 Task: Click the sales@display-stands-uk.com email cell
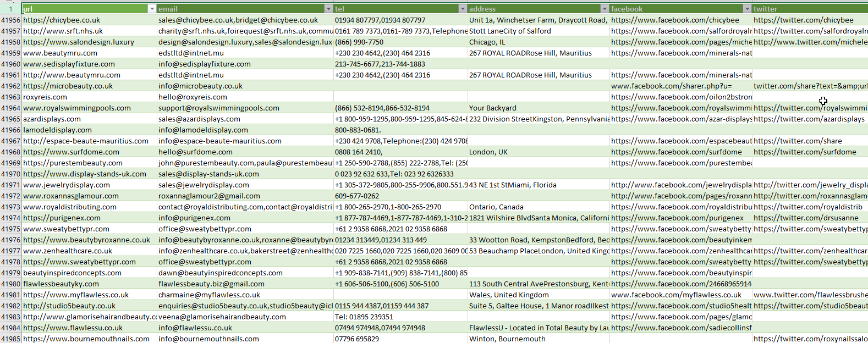[245, 174]
